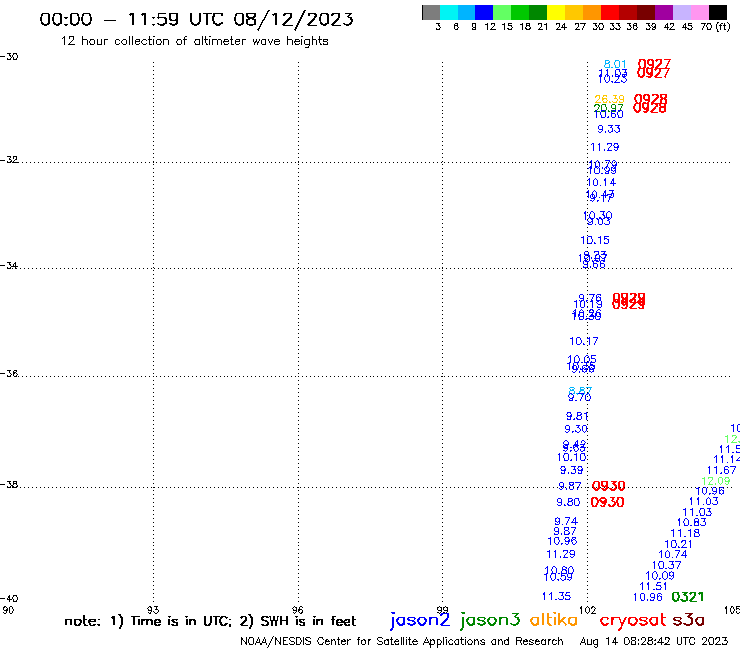Select the yellow swatch in the wave height legend

click(x=556, y=12)
